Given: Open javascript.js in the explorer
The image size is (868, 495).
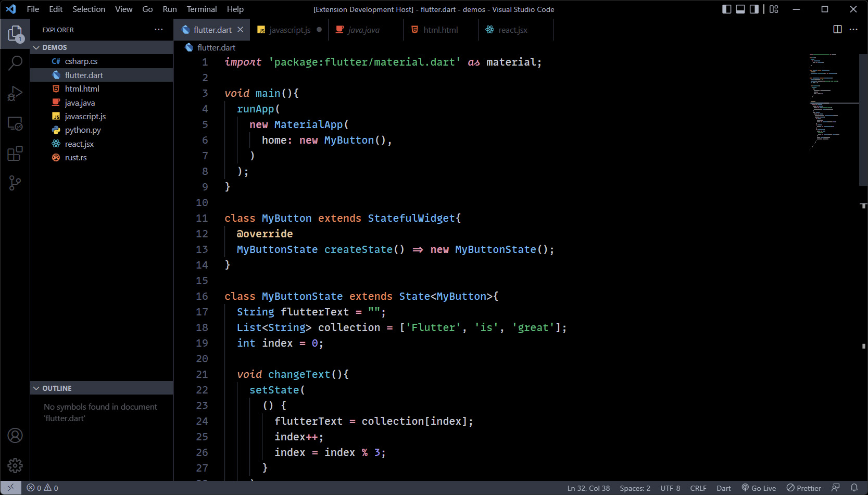Looking at the screenshot, I should point(102,116).
